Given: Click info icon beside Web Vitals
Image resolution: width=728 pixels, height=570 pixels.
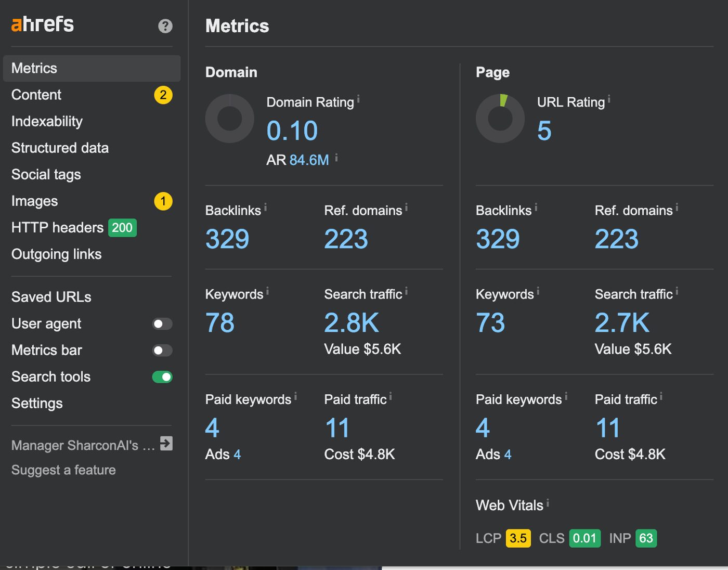Looking at the screenshot, I should click(x=548, y=502).
